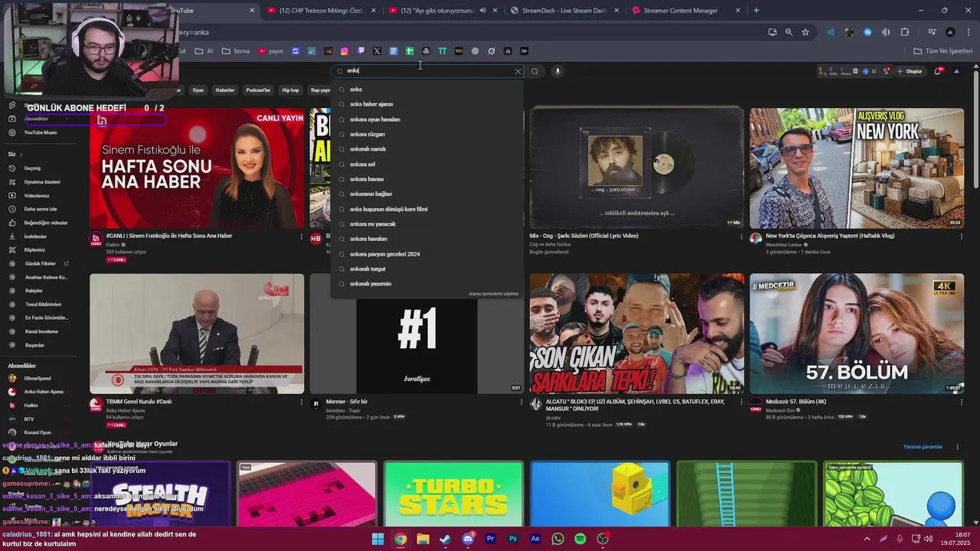Image resolution: width=980 pixels, height=551 pixels.
Task: Click Tümünü görüntüle link in Oyunlar
Action: 923,447
